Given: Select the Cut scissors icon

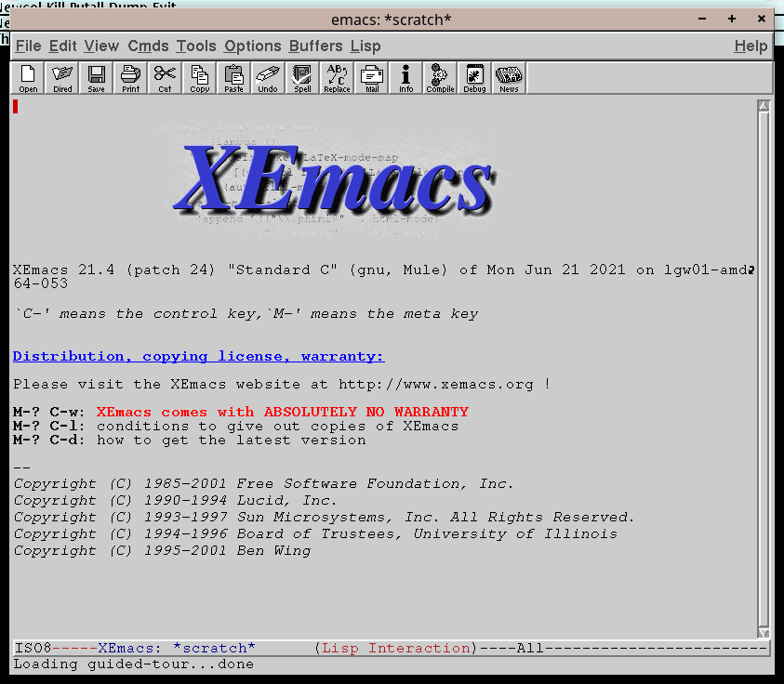Looking at the screenshot, I should click(165, 78).
